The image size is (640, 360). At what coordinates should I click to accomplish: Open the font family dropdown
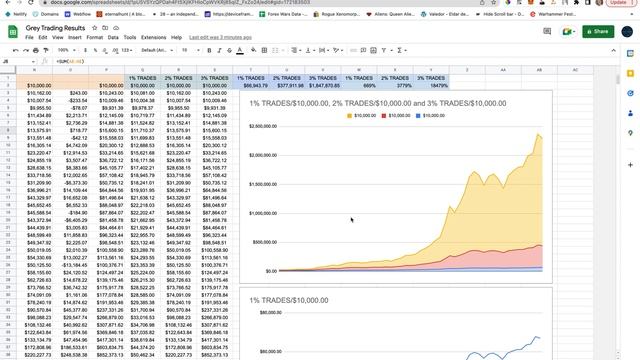point(157,50)
